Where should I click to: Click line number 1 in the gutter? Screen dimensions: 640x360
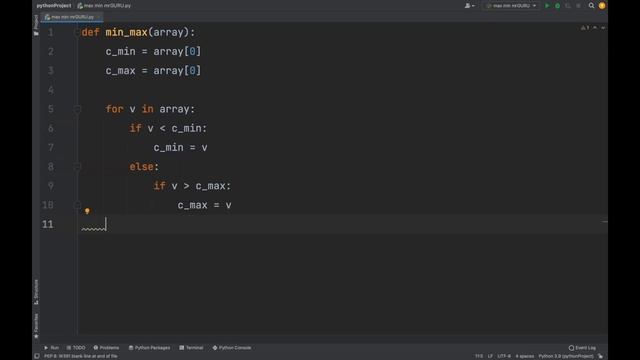(x=51, y=32)
